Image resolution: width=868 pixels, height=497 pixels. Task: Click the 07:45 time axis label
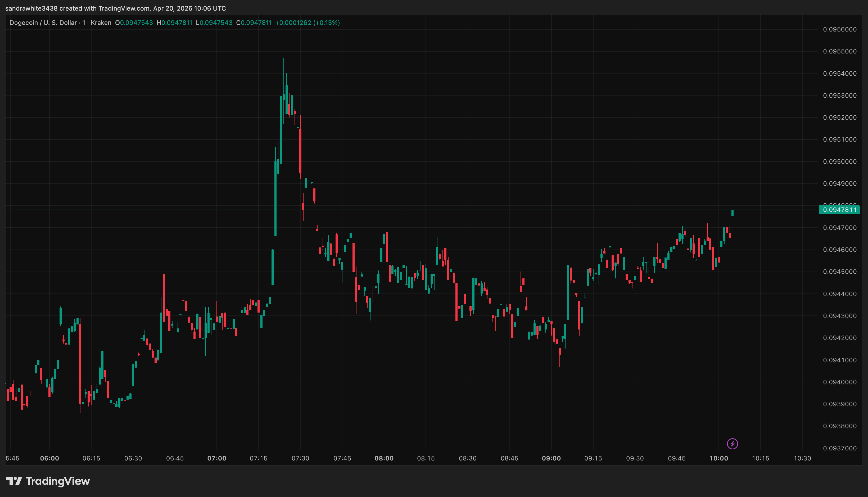[342, 458]
